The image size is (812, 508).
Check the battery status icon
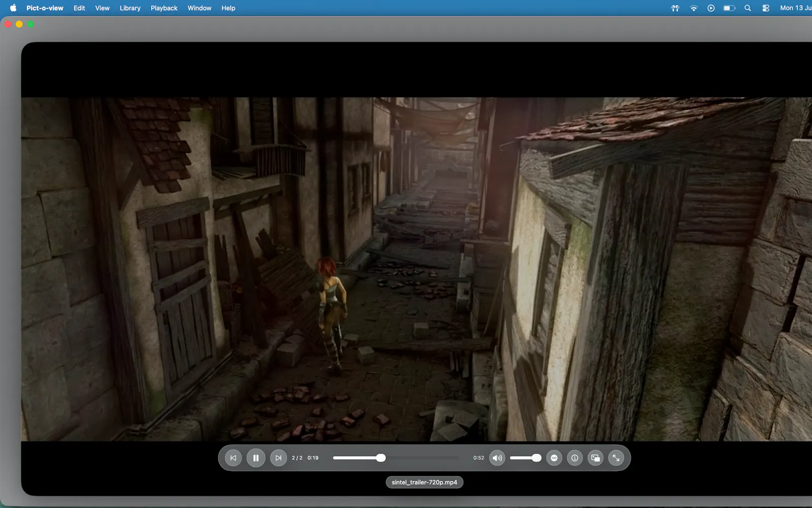[729, 8]
